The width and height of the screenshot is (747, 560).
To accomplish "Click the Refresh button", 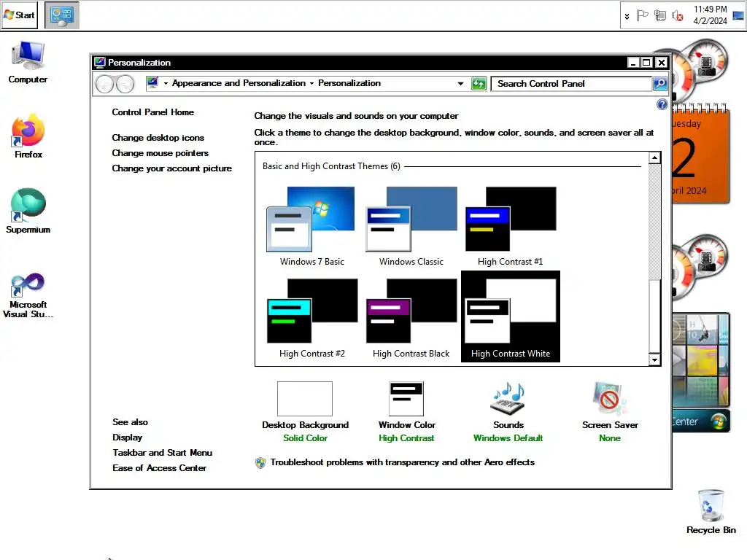I will [x=479, y=84].
